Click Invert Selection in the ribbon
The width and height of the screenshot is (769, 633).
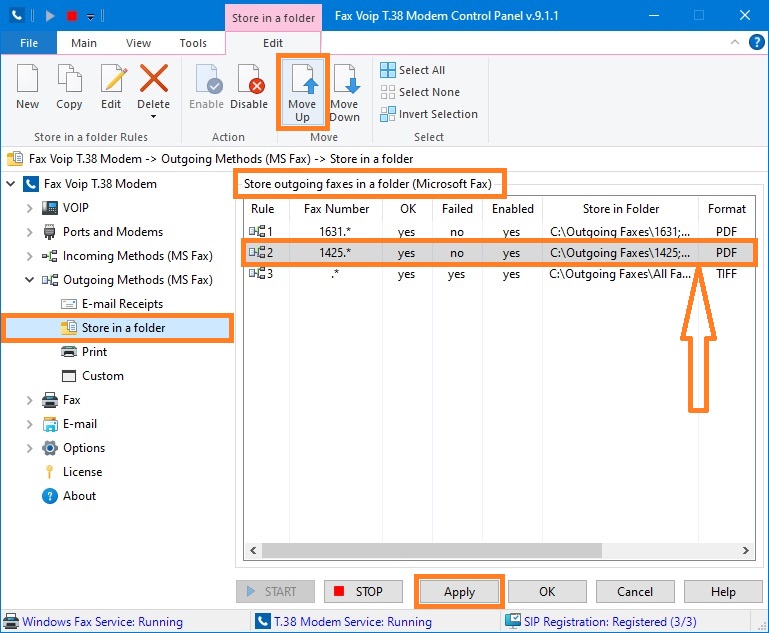click(x=429, y=114)
